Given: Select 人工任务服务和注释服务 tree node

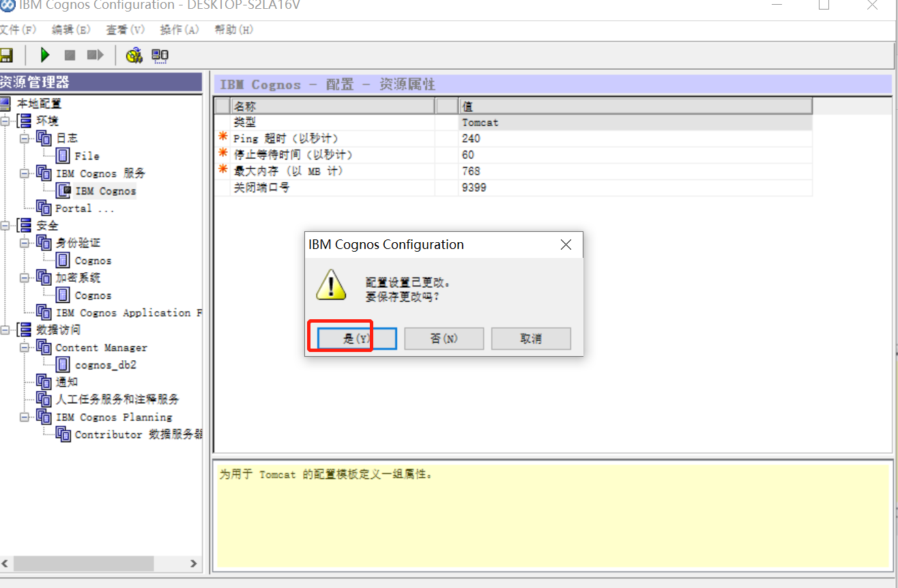Looking at the screenshot, I should click(x=117, y=400).
